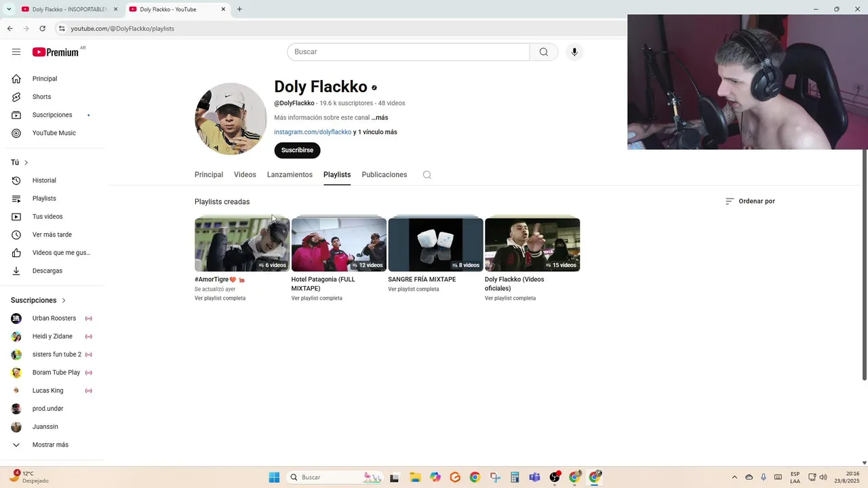Viewport: 868px width, 488px height.
Task: Switch to the Videos channel tab
Action: tap(245, 175)
